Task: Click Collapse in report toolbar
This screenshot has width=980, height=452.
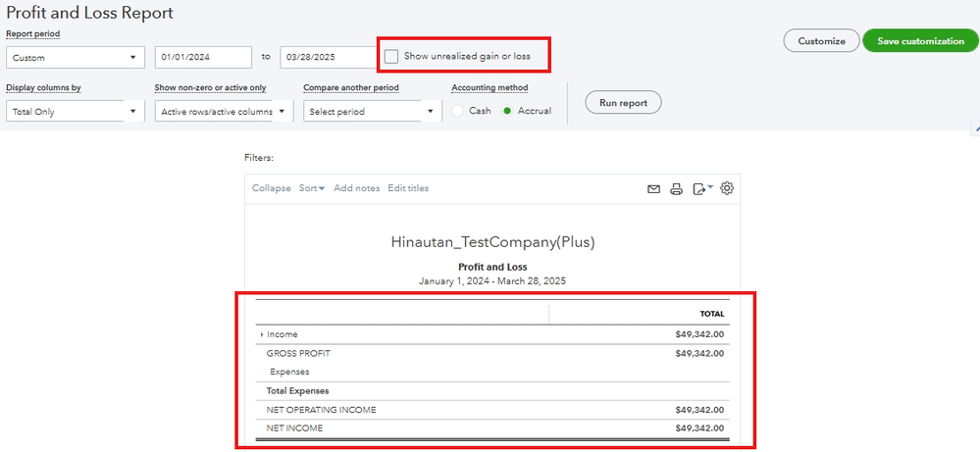Action: click(x=271, y=188)
